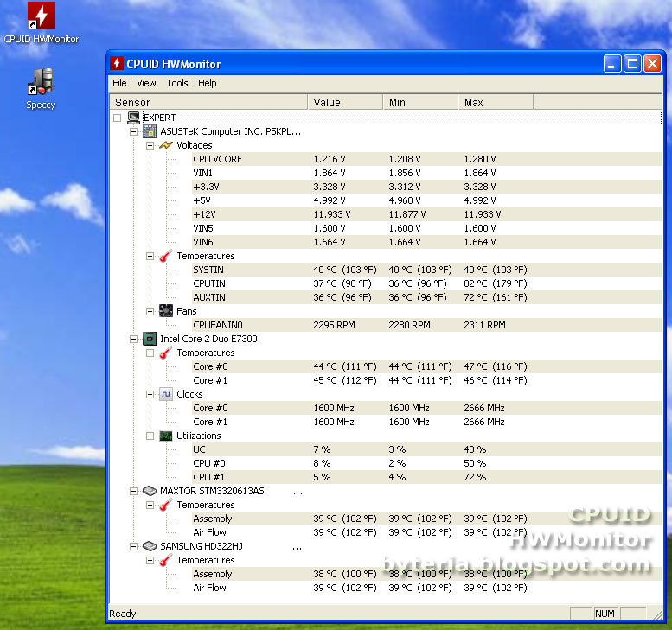This screenshot has width=672, height=630.
Task: Select the CPUTIN temperature row
Action: click(x=427, y=283)
